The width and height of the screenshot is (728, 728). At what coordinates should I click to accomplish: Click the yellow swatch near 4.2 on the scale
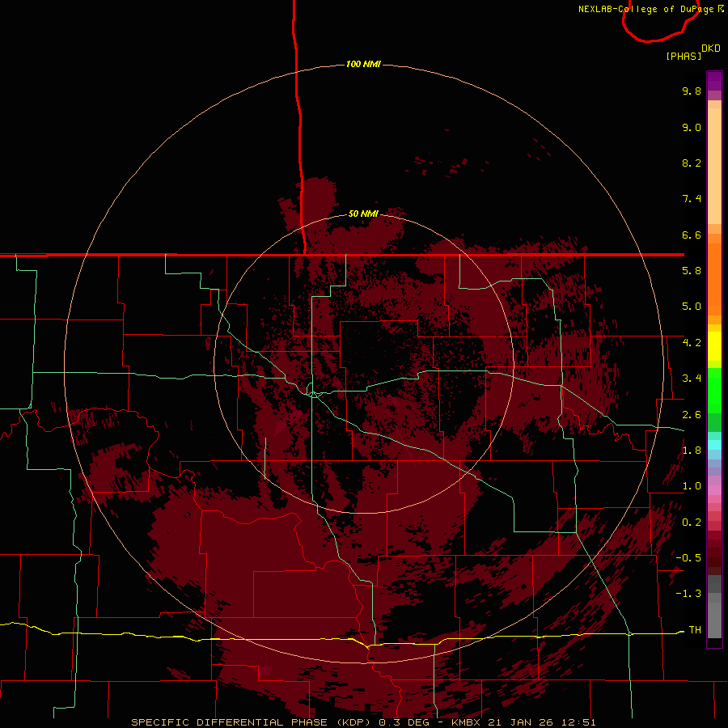pyautogui.click(x=714, y=346)
